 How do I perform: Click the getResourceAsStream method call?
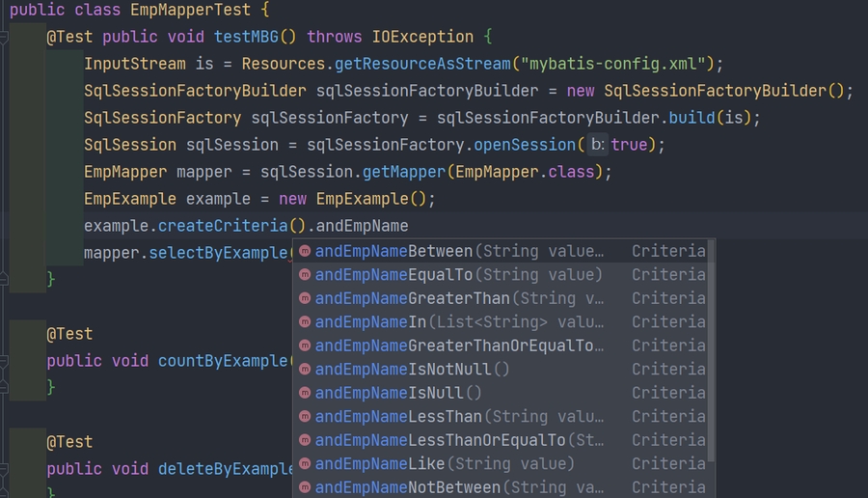(x=423, y=64)
